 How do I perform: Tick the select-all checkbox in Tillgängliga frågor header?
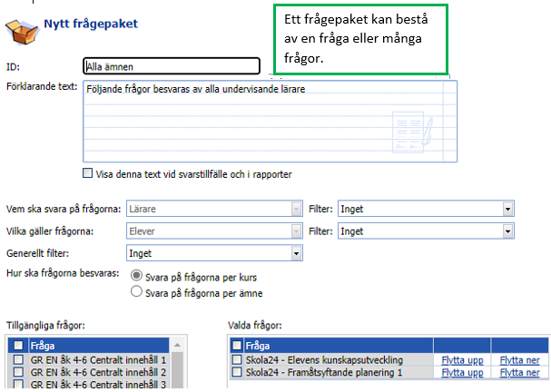point(18,346)
